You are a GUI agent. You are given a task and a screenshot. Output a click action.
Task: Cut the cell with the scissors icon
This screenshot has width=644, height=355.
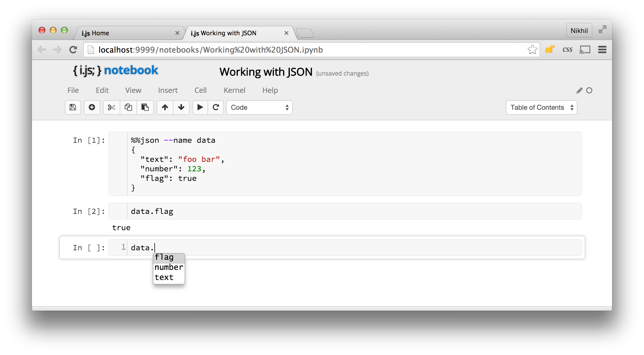click(x=111, y=108)
